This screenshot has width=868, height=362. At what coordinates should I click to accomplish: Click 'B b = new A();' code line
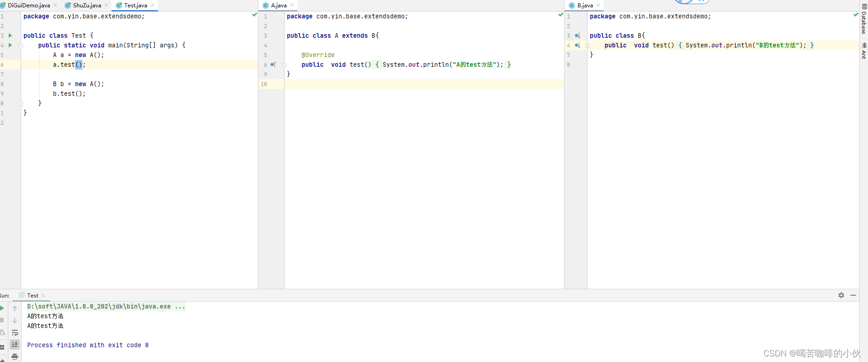[78, 84]
